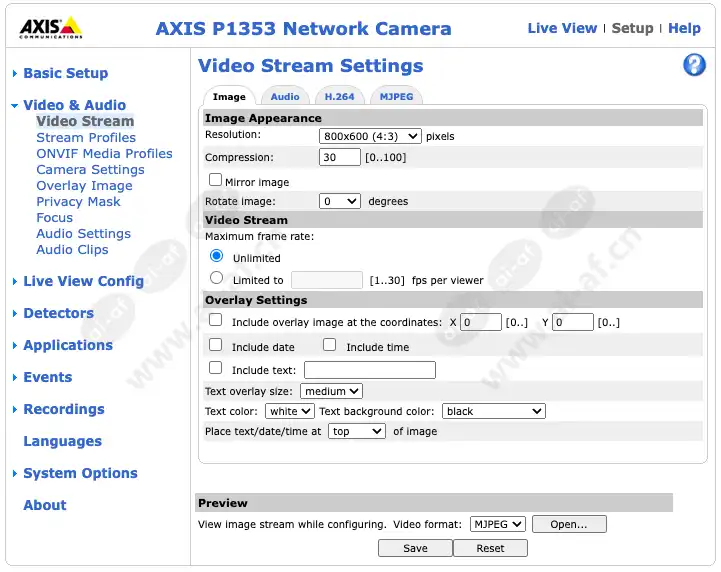Expand the Recordings menu

point(15,409)
